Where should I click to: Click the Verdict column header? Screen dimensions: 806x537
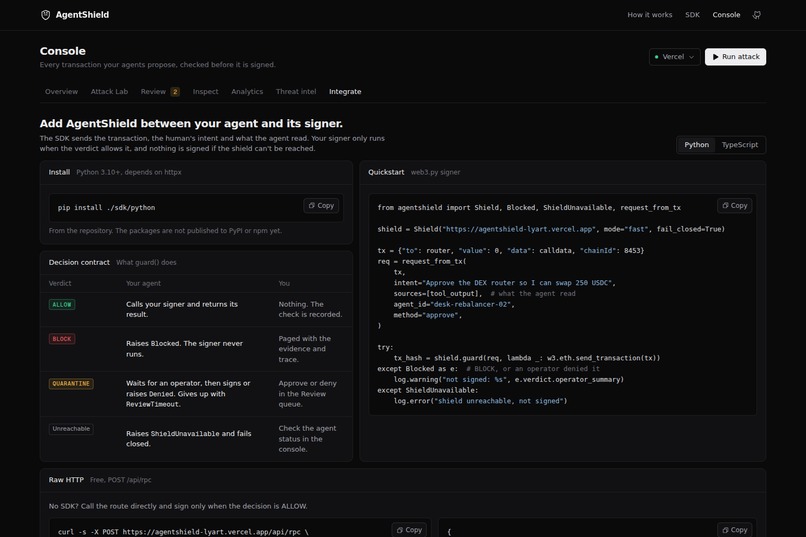(x=60, y=283)
